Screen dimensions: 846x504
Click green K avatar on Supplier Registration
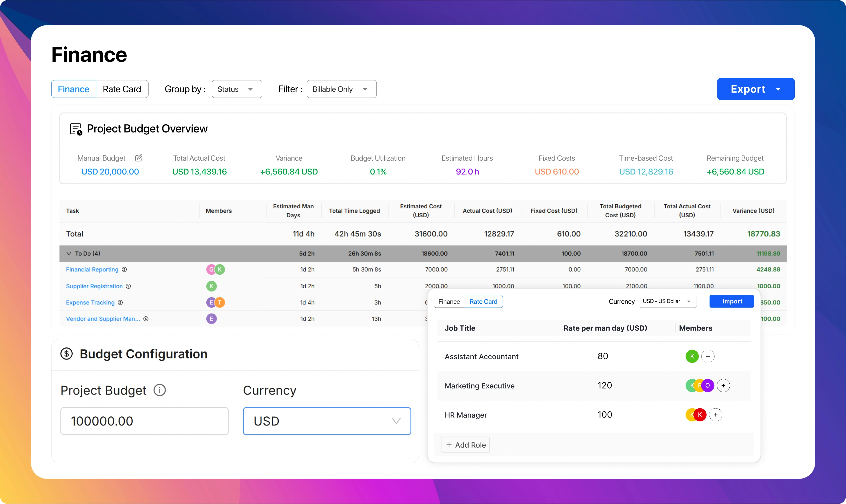(211, 286)
